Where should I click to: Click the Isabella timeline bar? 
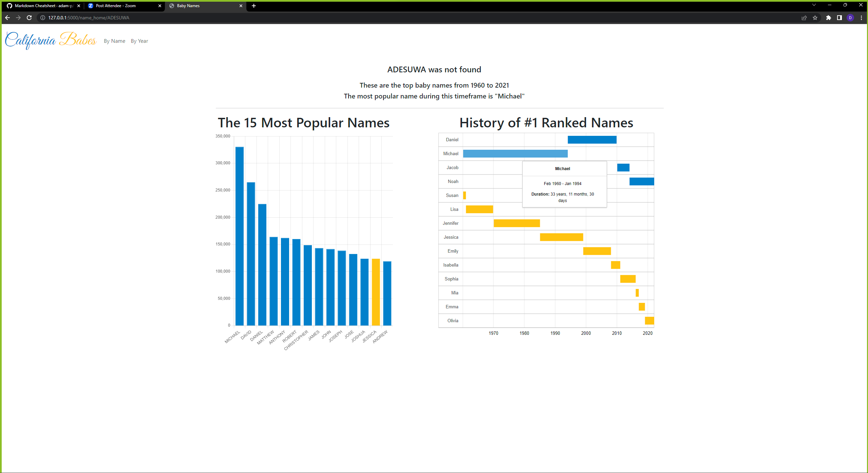(616, 265)
